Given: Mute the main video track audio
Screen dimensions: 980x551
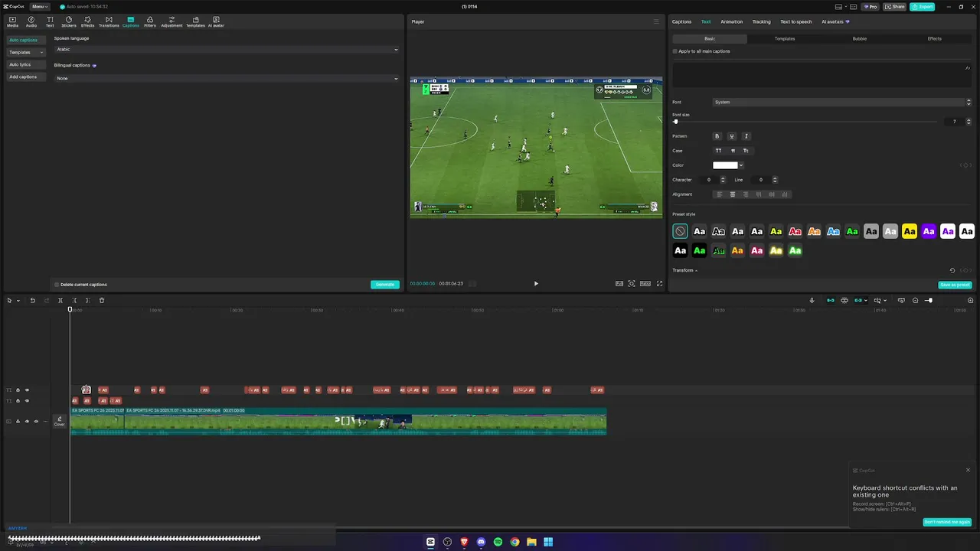Looking at the screenshot, I should (x=36, y=421).
